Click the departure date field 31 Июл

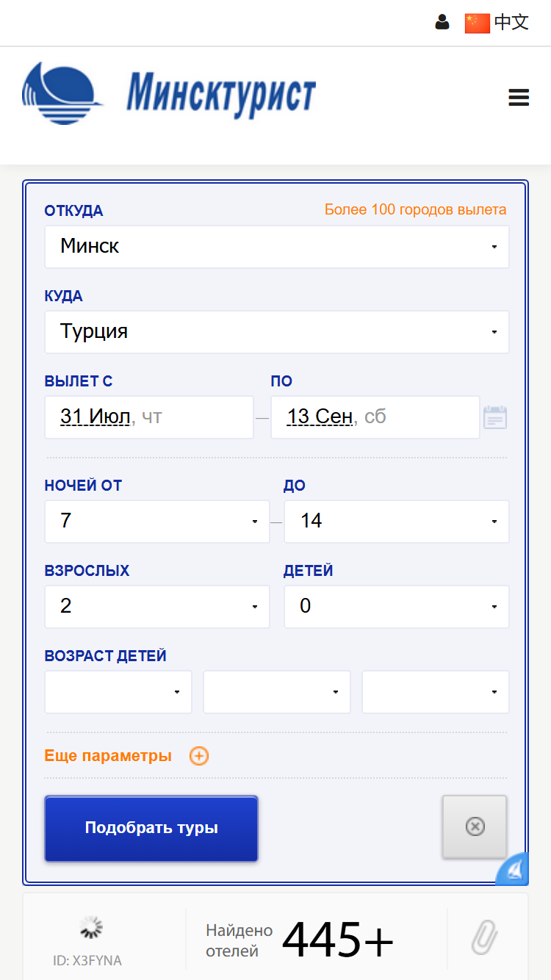click(149, 417)
